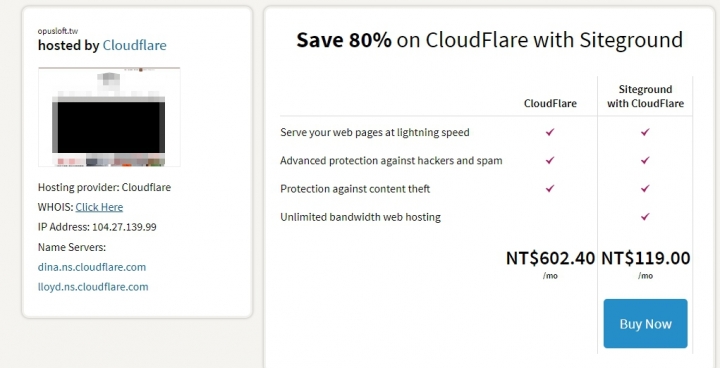Screen dimensions: 720x368
Task: Click Siteground checkmark for hackers and spam protection
Action: coord(645,160)
